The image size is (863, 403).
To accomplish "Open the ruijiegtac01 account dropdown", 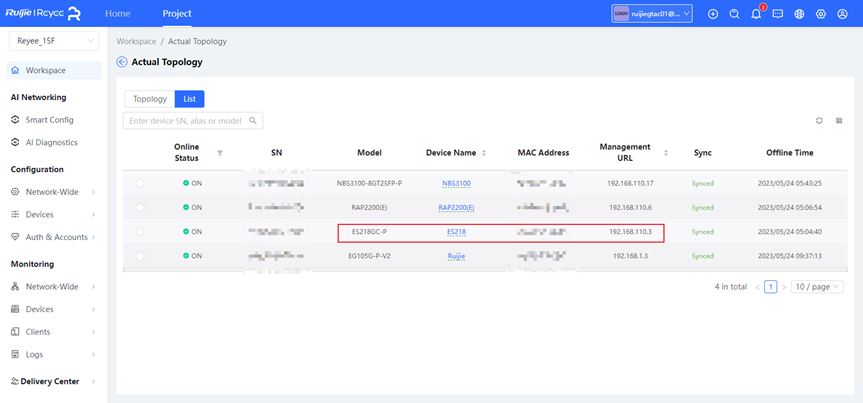I will [x=652, y=14].
